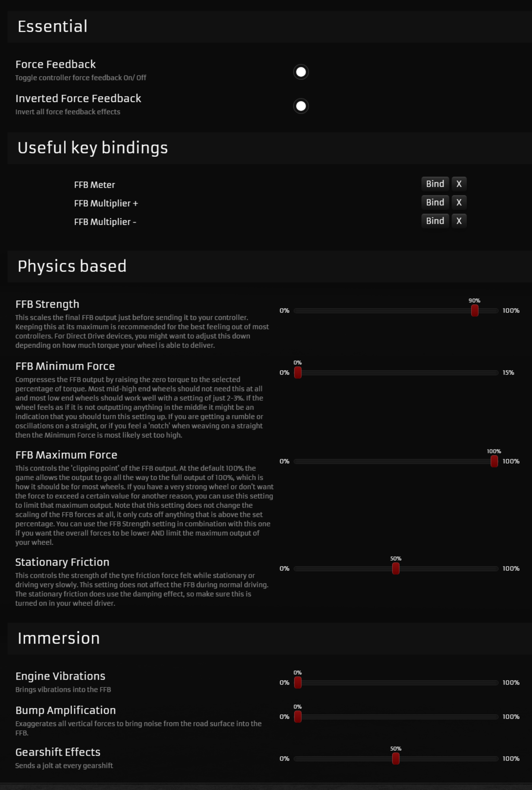Click the Stationary Friction slider handle
The height and width of the screenshot is (790, 532).
(x=396, y=568)
